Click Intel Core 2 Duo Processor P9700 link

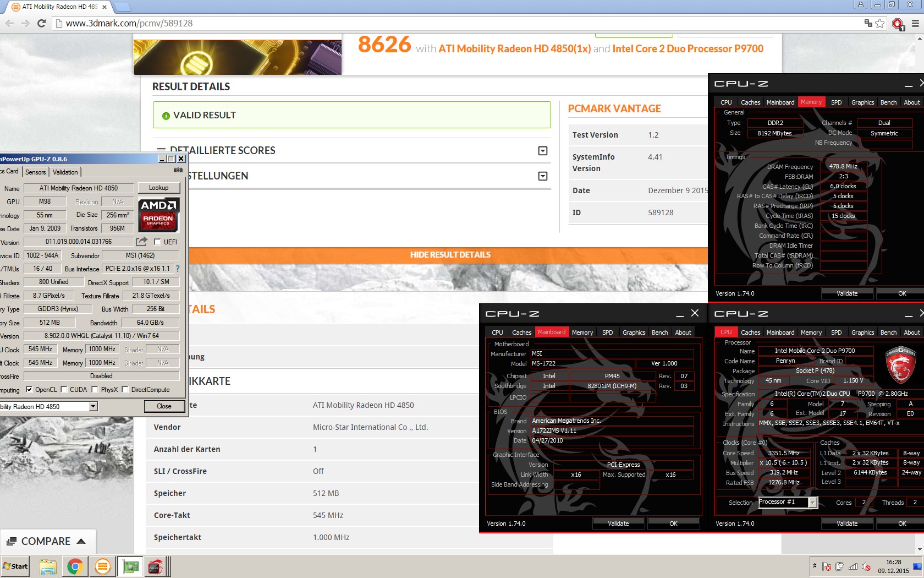click(x=688, y=49)
